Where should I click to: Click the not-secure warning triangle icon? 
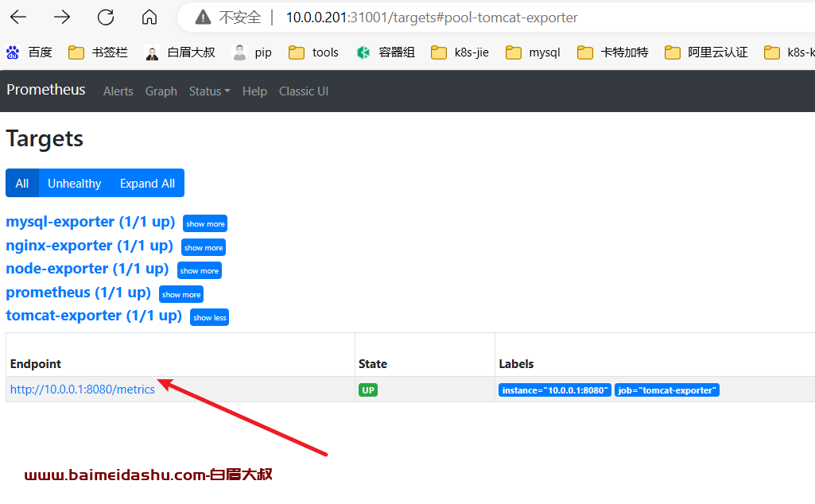click(203, 17)
